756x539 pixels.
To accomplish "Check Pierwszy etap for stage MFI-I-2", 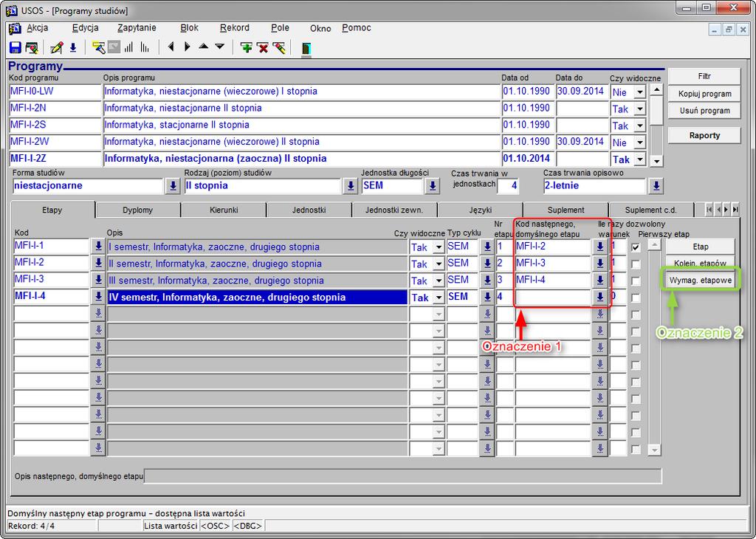I will coord(636,264).
